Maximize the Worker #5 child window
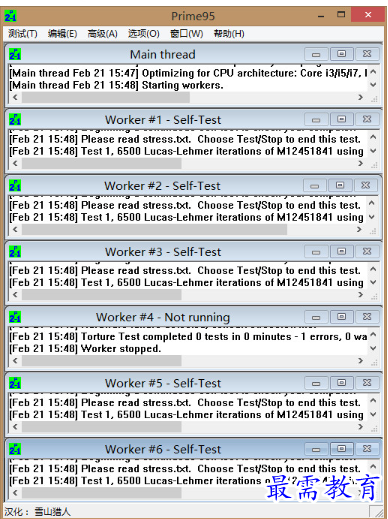The width and height of the screenshot is (388, 519). coord(341,383)
